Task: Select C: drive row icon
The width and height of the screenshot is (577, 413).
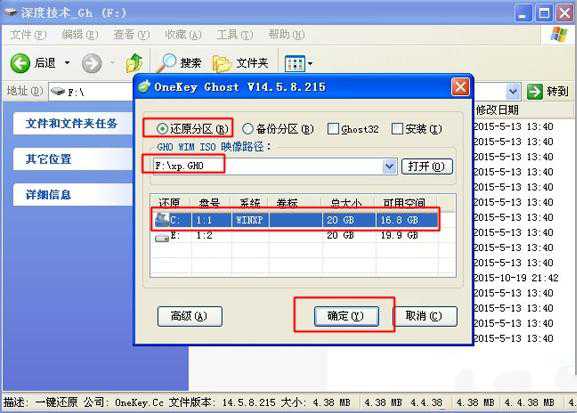Action: point(163,219)
